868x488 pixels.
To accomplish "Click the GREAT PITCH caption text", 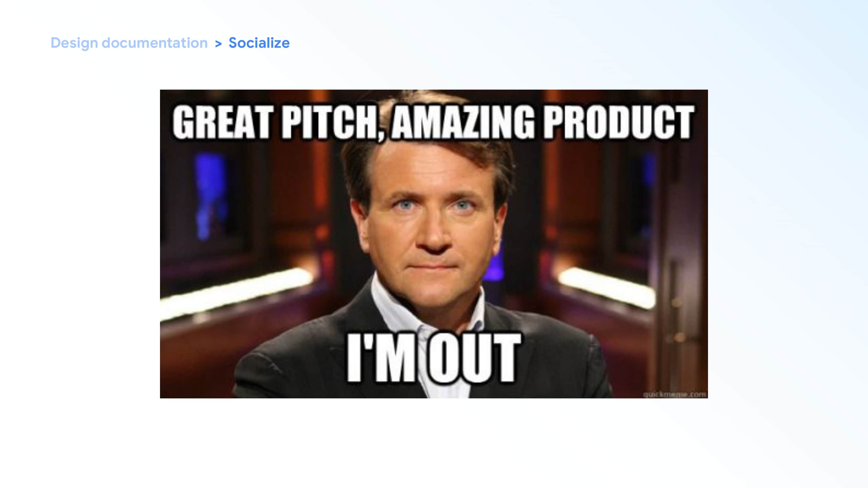I will tap(278, 122).
